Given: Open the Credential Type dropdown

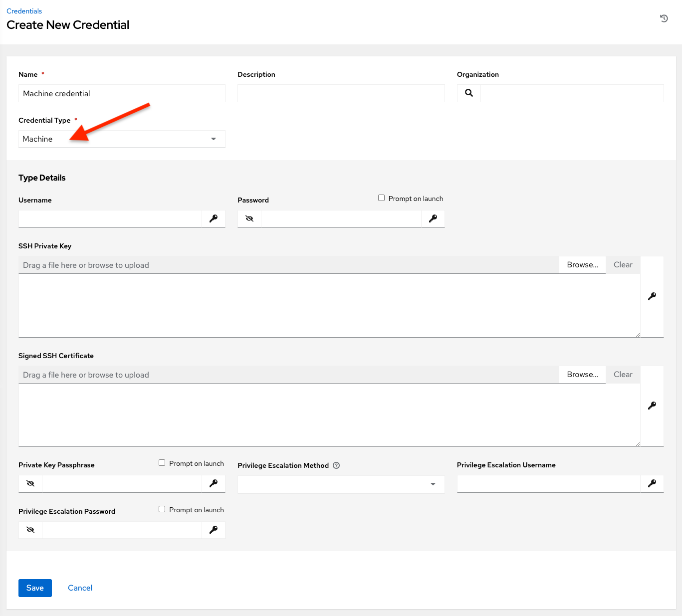Looking at the screenshot, I should pyautogui.click(x=214, y=139).
